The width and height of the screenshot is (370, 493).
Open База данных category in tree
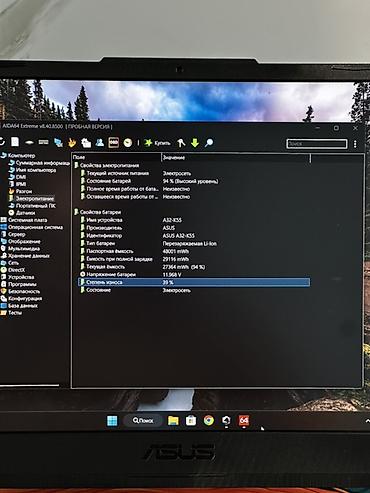[19, 306]
